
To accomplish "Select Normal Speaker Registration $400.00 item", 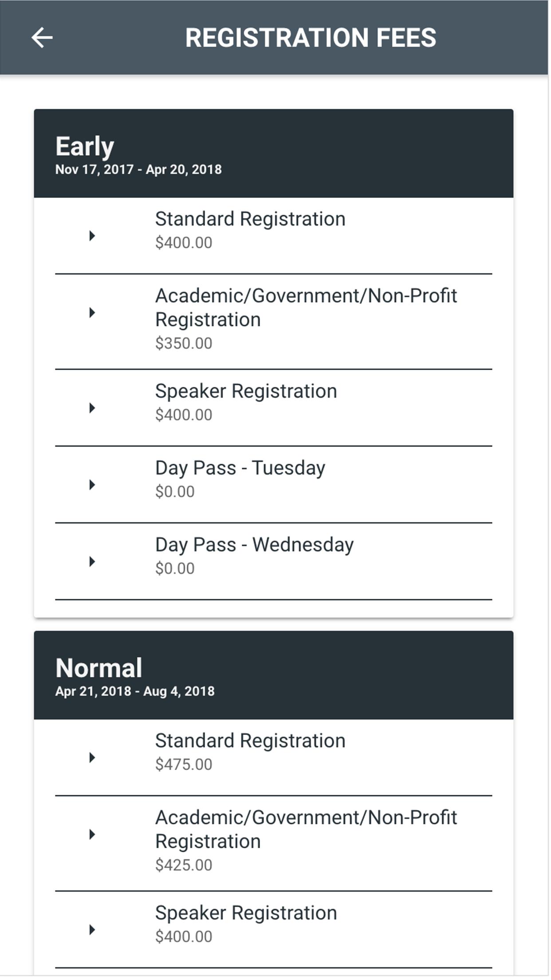I will click(x=246, y=924).
